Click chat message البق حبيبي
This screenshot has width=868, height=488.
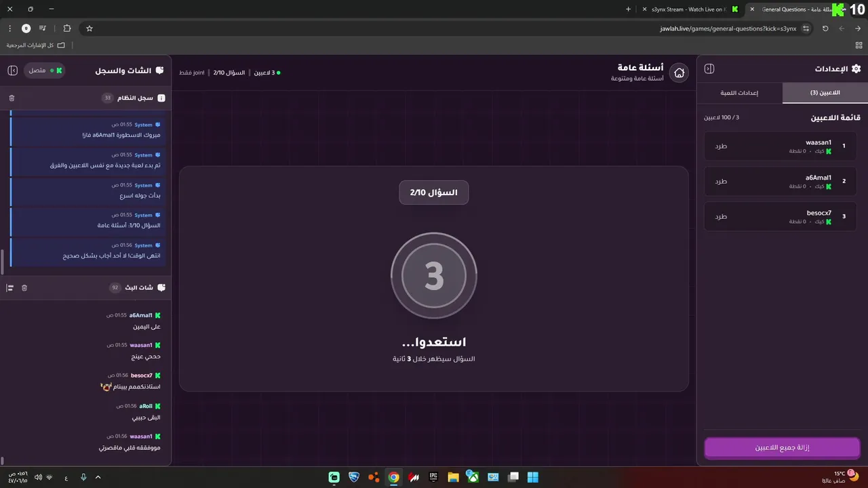[146, 418]
